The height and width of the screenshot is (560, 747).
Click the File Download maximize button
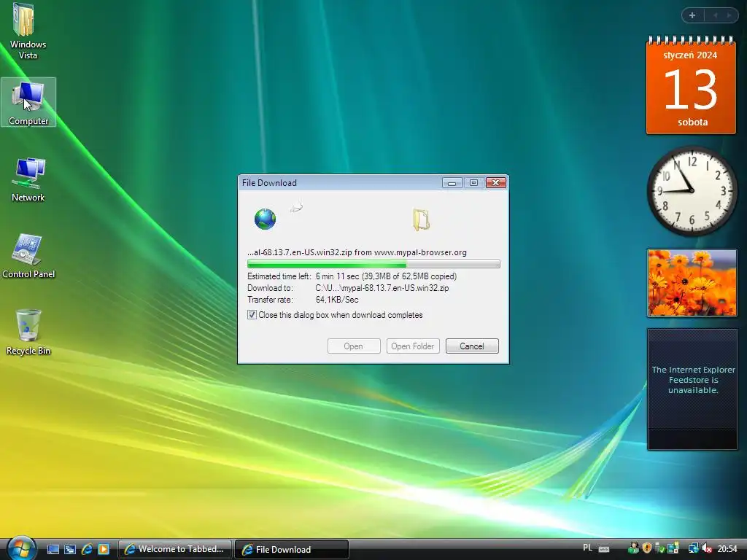[x=473, y=183]
